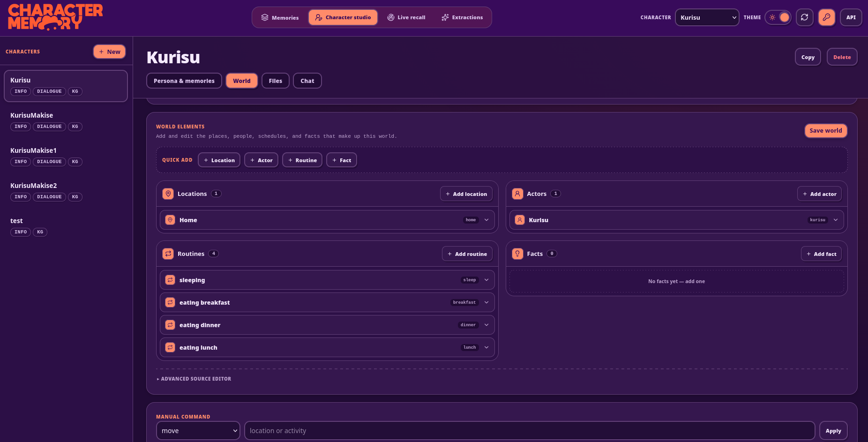Click the Kurisu actor row icon
The height and width of the screenshot is (442, 868).
(x=520, y=220)
